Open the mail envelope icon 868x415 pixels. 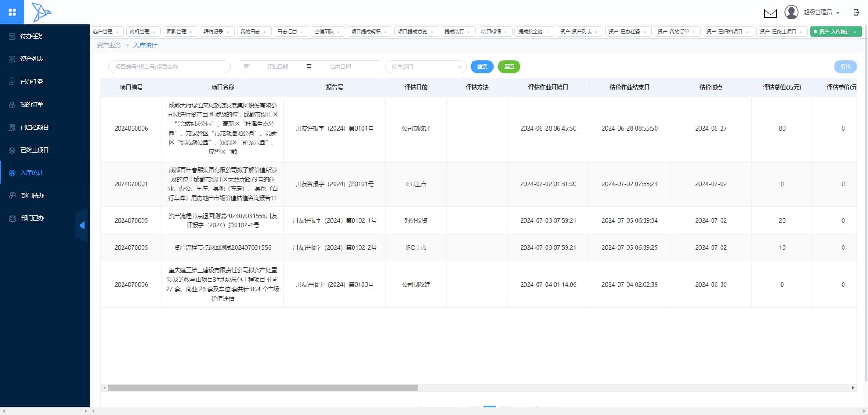770,13
